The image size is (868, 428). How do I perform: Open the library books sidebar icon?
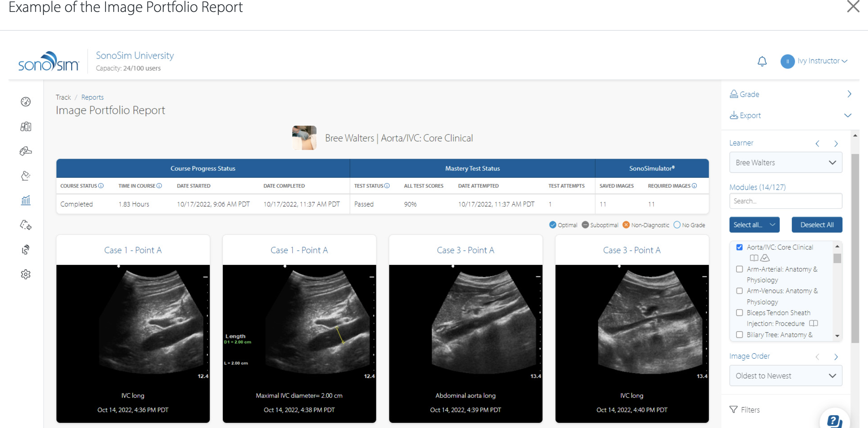pyautogui.click(x=26, y=127)
